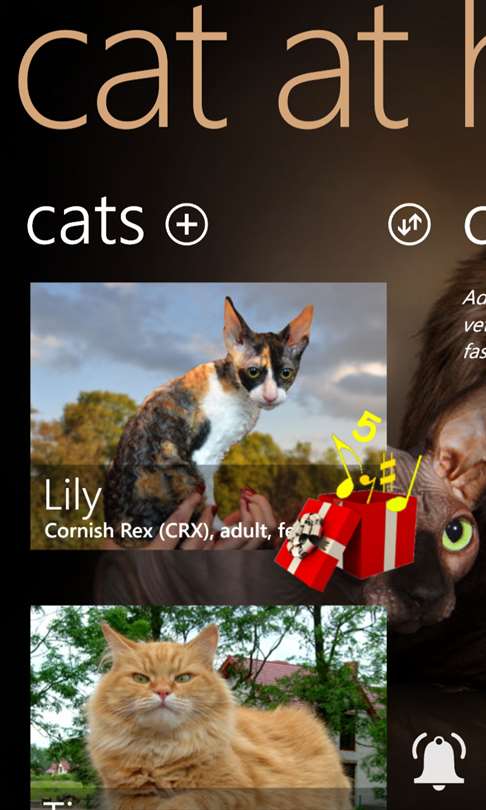486x810 pixels.
Task: Add a new cat with the plus icon
Action: [187, 224]
